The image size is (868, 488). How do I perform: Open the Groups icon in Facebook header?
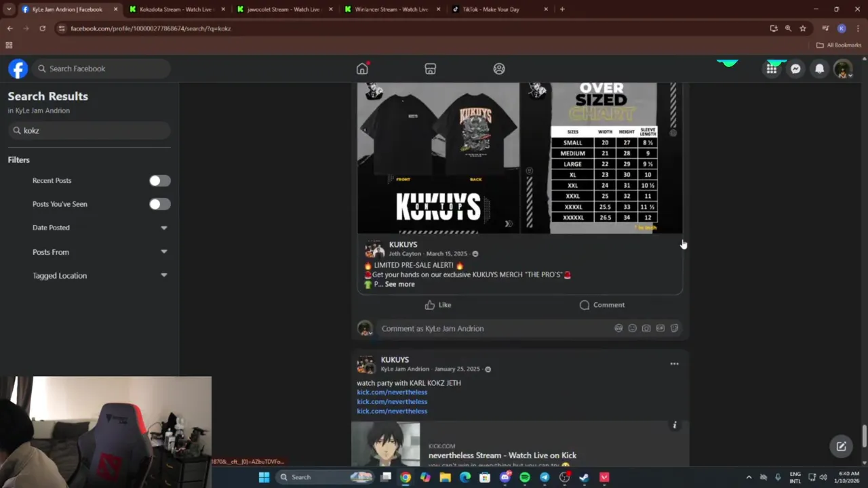(x=499, y=68)
